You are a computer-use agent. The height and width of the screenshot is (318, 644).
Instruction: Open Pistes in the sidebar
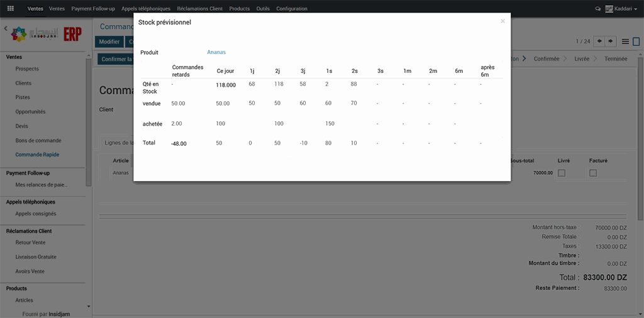[x=23, y=97]
